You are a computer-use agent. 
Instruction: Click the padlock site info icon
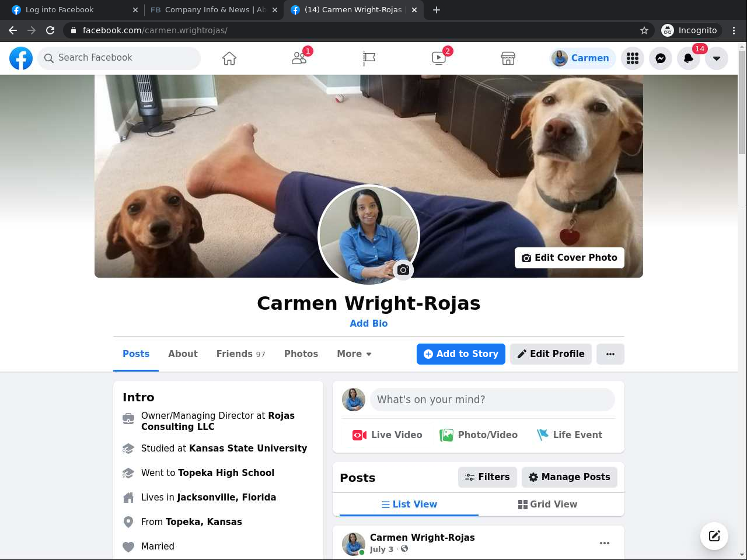click(x=74, y=30)
